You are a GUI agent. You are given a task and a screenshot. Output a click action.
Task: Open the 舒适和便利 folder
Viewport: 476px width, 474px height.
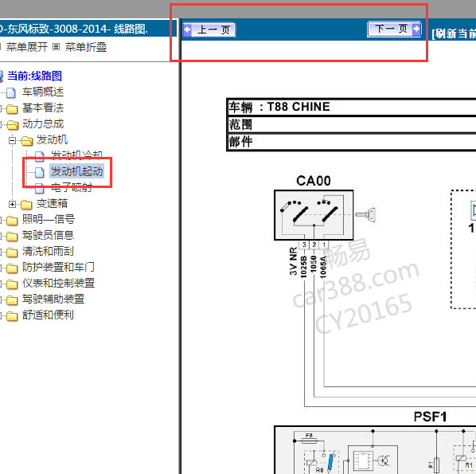tap(48, 315)
